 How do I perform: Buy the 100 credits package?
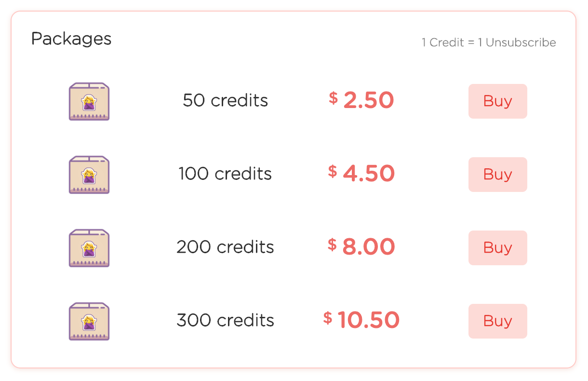point(497,175)
